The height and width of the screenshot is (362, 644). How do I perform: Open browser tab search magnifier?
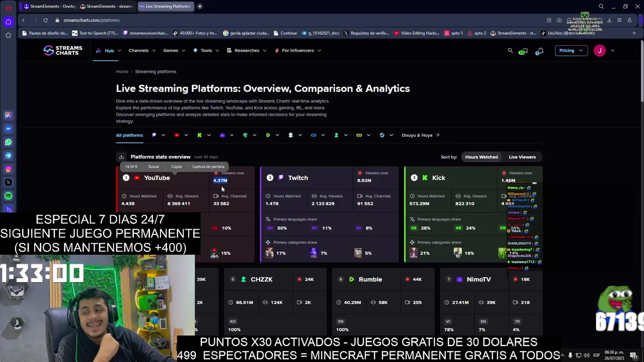coord(601,7)
